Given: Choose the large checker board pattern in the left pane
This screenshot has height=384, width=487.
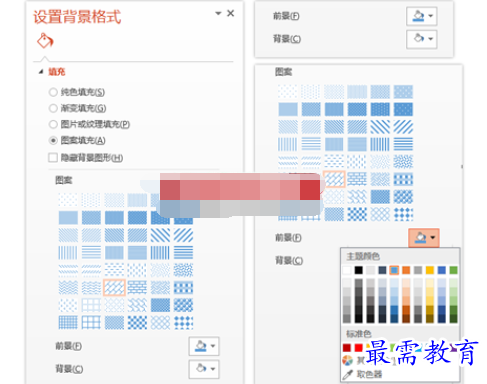Looking at the screenshot, I should [137, 322].
